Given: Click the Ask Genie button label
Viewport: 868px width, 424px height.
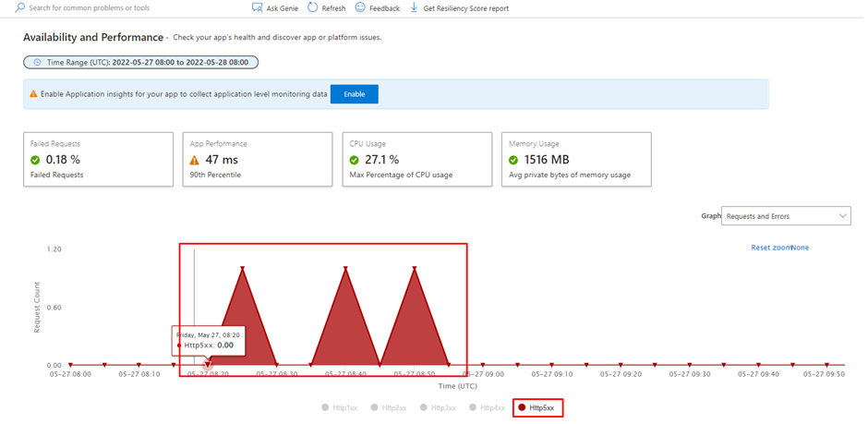Looking at the screenshot, I should pos(283,8).
